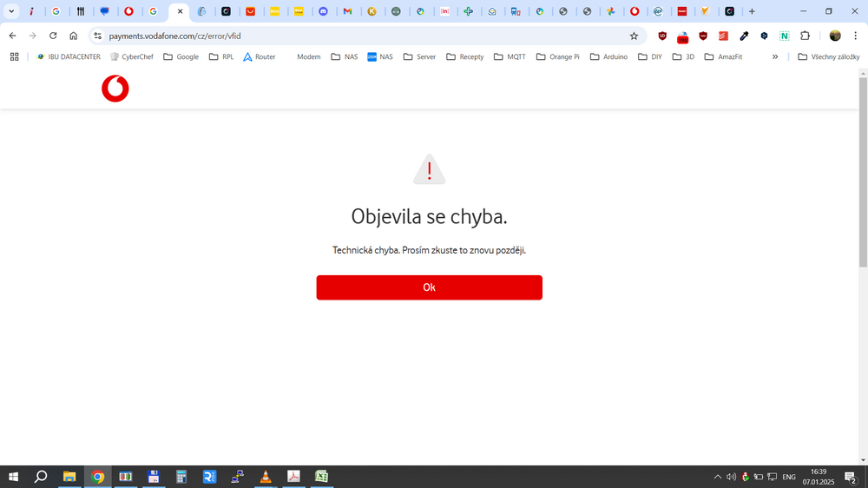Click the address bar URL field

coord(365,36)
